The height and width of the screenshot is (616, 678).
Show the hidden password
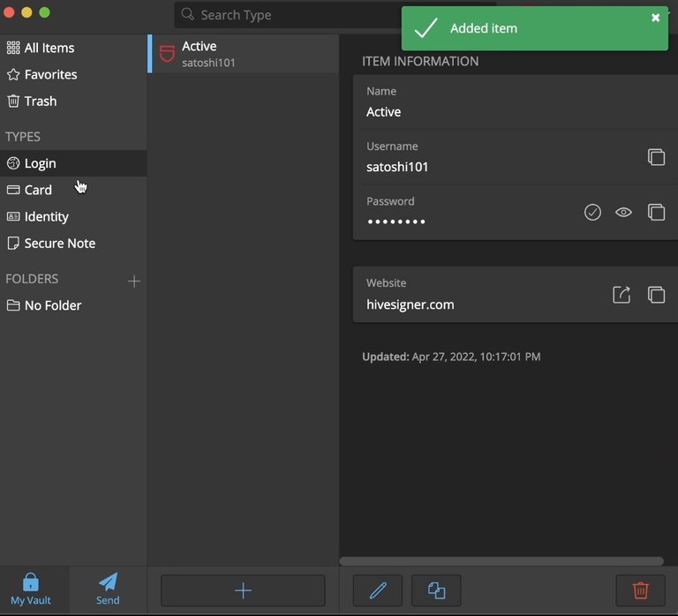coord(624,212)
